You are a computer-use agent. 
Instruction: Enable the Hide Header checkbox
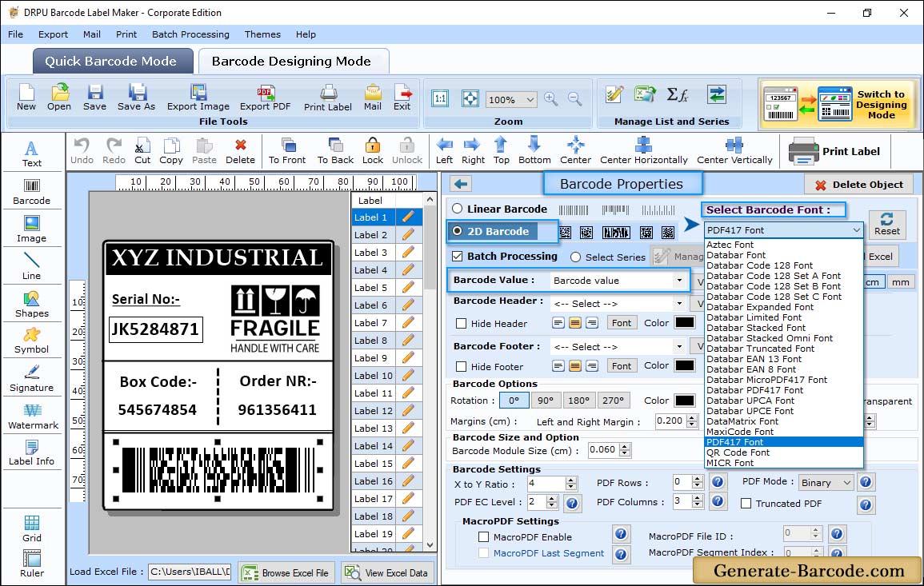pos(462,323)
